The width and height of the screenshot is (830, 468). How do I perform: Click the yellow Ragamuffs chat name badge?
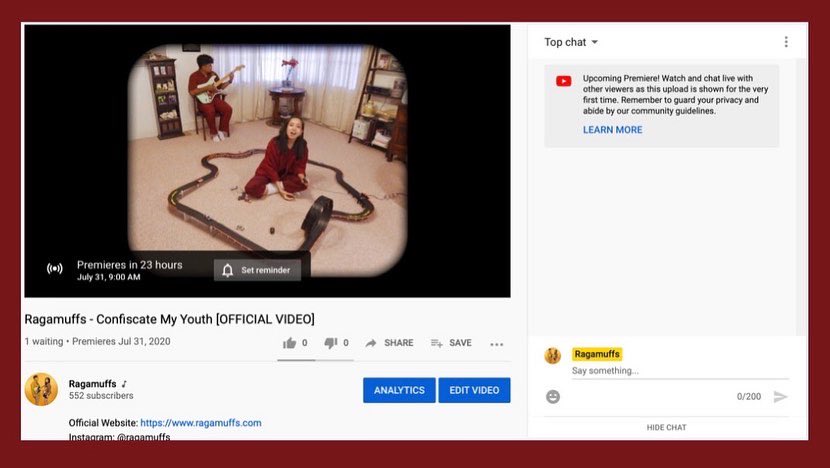coord(597,354)
